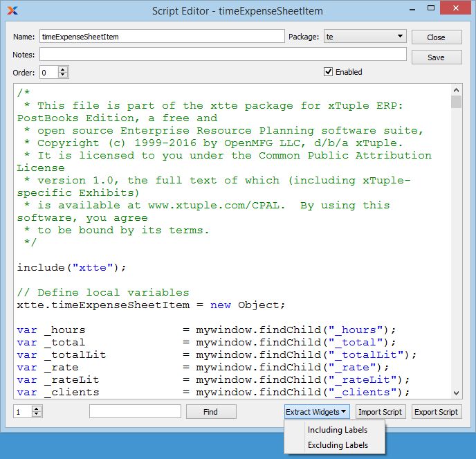Image resolution: width=476 pixels, height=459 pixels.
Task: Click the vertical scrollbar thumb
Action: tap(456, 102)
